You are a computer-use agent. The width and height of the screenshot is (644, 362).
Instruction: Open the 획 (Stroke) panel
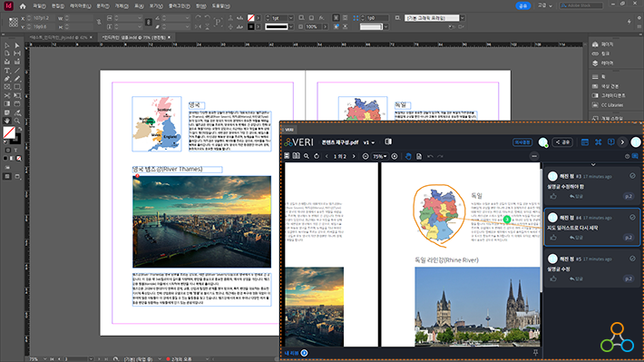pos(599,77)
